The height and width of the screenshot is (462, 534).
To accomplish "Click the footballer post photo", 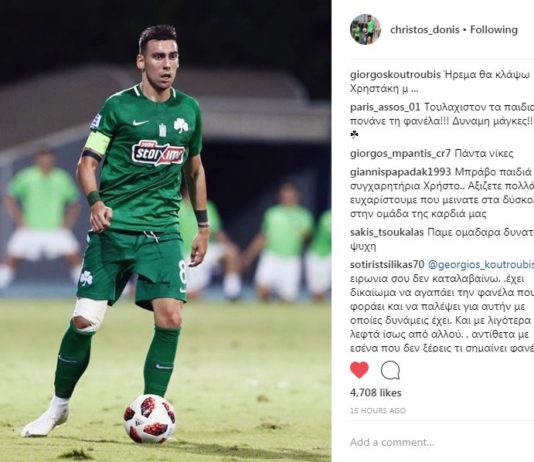I will tap(166, 231).
